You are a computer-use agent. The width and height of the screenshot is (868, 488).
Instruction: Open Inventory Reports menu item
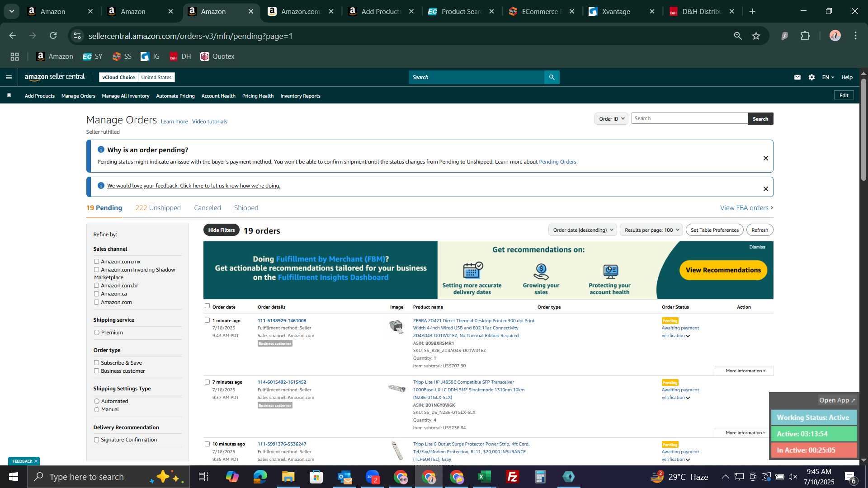tap(300, 96)
